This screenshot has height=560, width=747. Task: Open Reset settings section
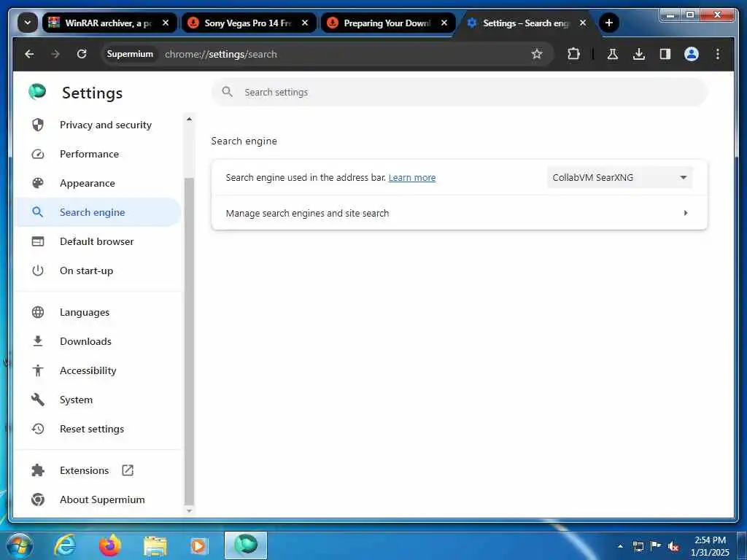tap(98, 429)
